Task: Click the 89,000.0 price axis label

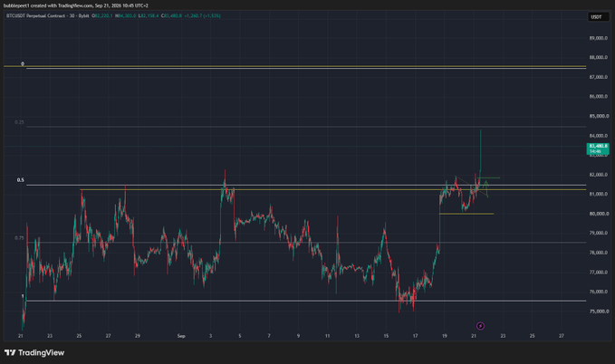Action: click(599, 38)
